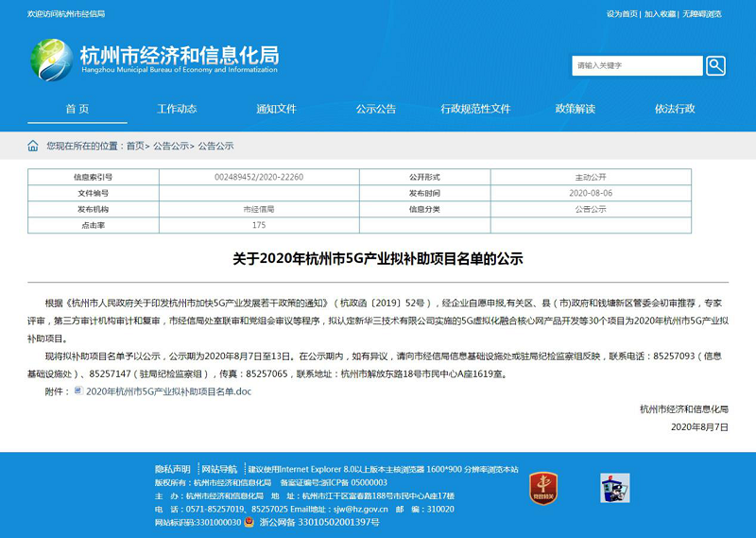The width and height of the screenshot is (756, 538).
Task: Click the document icon beside the attachment
Action: (78, 390)
